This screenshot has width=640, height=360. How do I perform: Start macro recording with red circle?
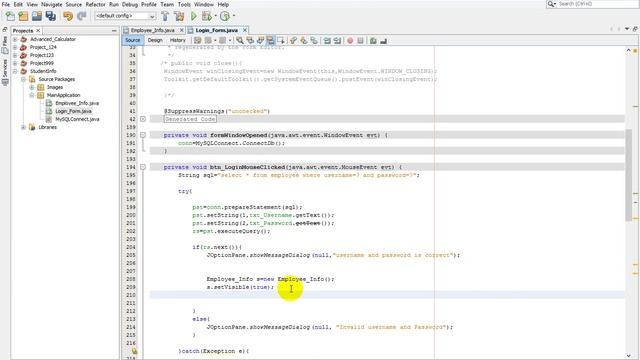pyautogui.click(x=350, y=40)
